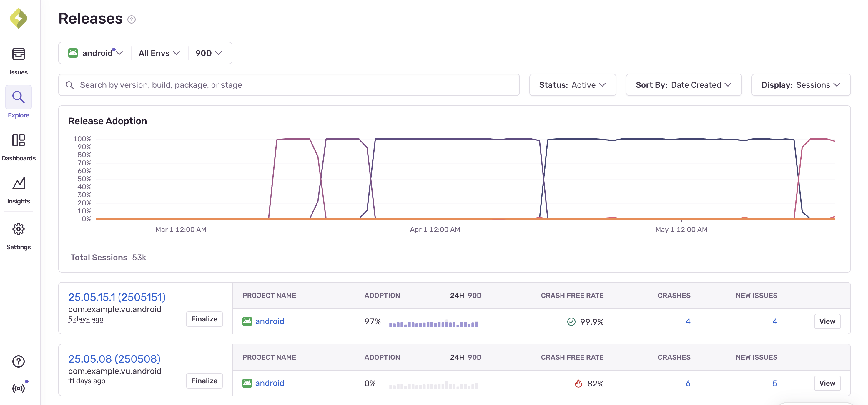Open the Issues sidebar icon

[18, 54]
